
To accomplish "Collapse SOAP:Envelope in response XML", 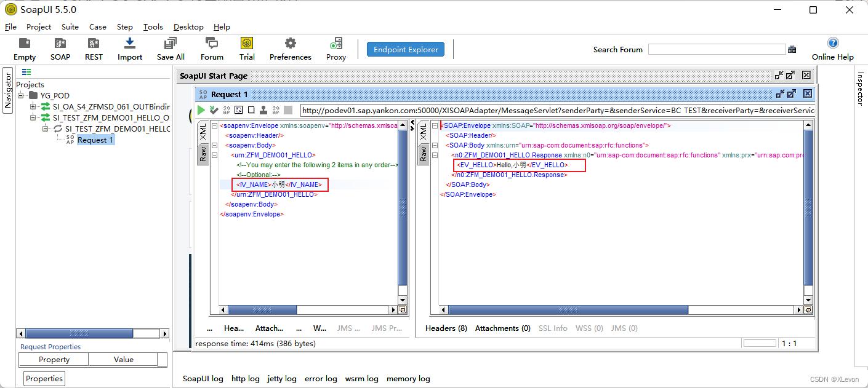I will point(435,125).
